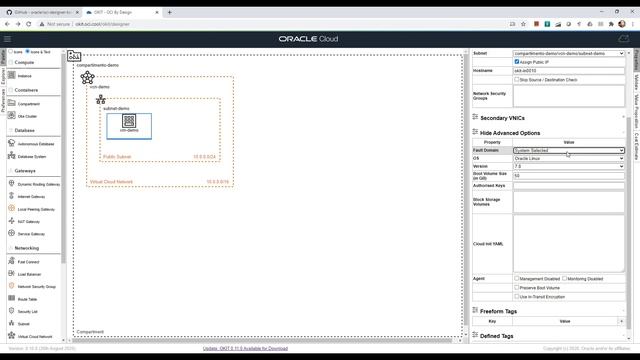
Task: Go back in browser history
Action: point(7,24)
